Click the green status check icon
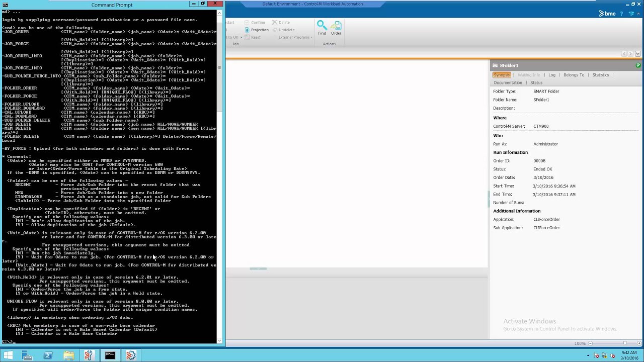The width and height of the screenshot is (644, 362). click(x=638, y=65)
